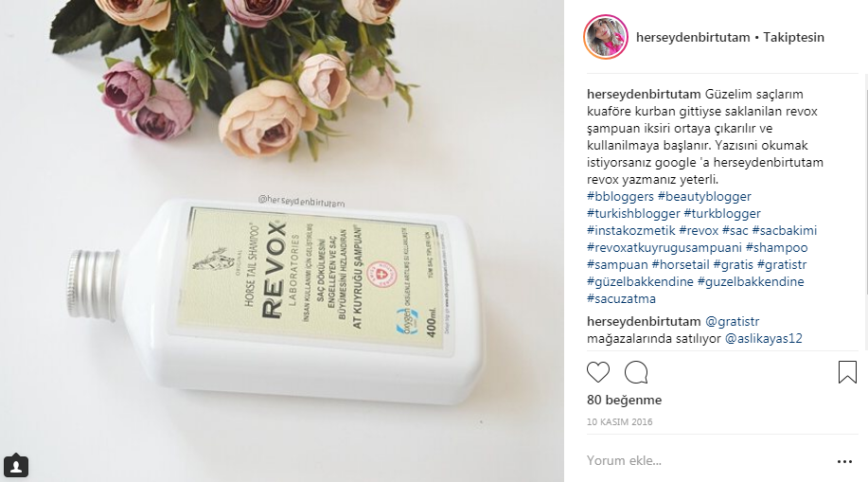Open the #bbloggers hashtag
Screen dimensions: 868x482
[620, 197]
